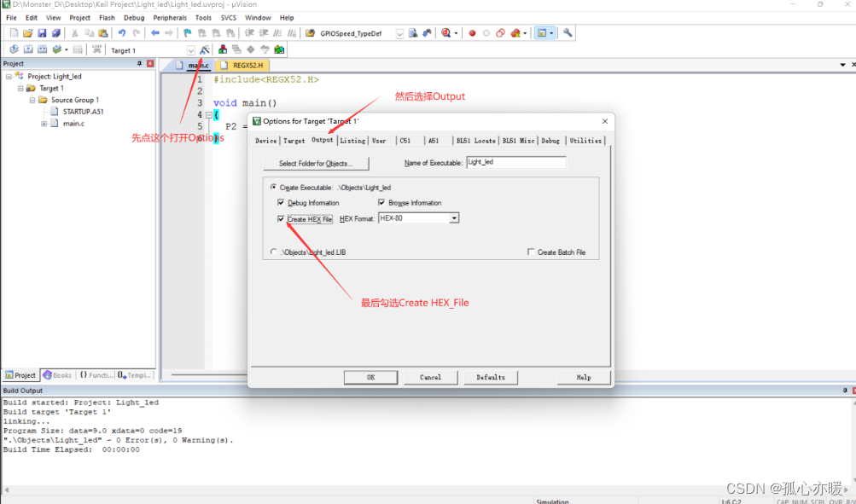The height and width of the screenshot is (504, 856).
Task: Expand the main.c tree node
Action: [x=44, y=124]
